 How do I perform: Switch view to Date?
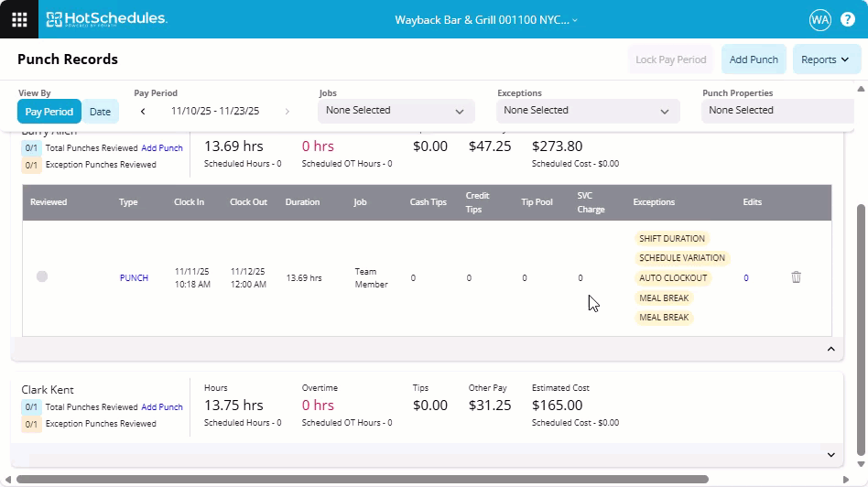click(x=100, y=112)
